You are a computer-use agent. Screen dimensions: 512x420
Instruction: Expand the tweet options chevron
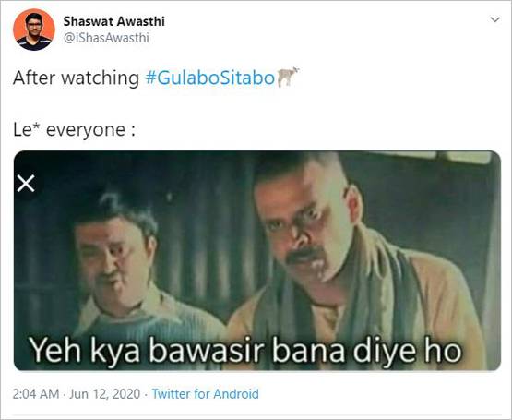click(x=495, y=20)
